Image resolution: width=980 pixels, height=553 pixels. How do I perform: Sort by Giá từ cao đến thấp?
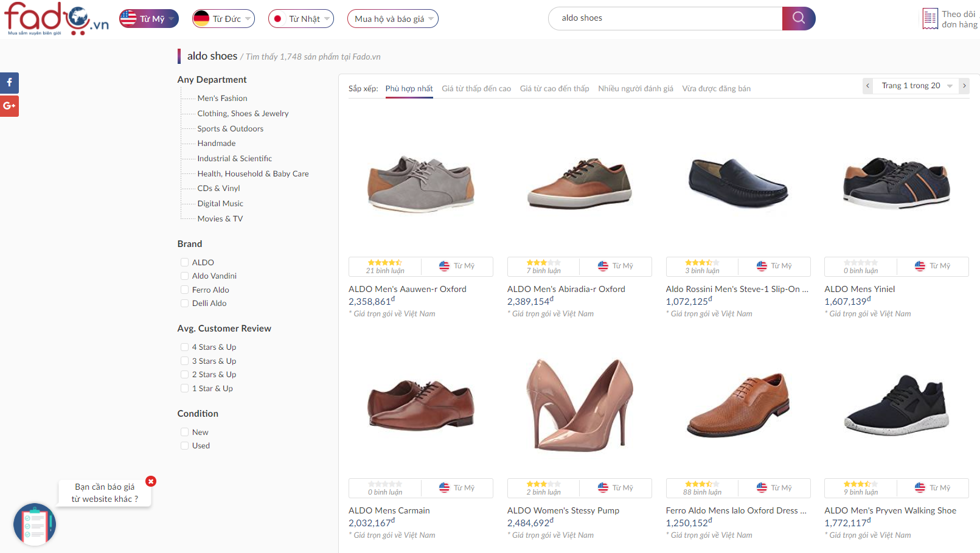pos(554,89)
